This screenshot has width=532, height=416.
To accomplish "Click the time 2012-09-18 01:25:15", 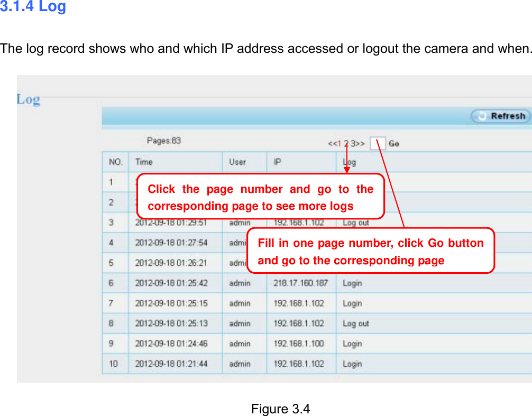I will 171,303.
